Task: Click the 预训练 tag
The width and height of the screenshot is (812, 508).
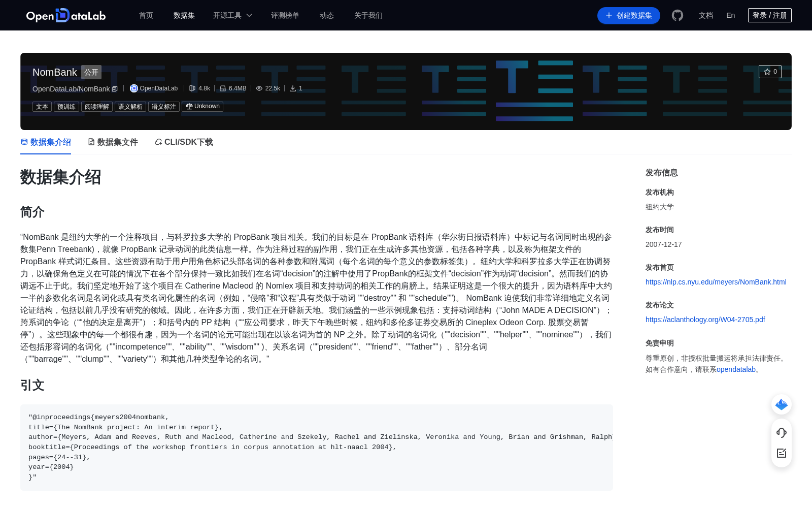Action: click(66, 107)
